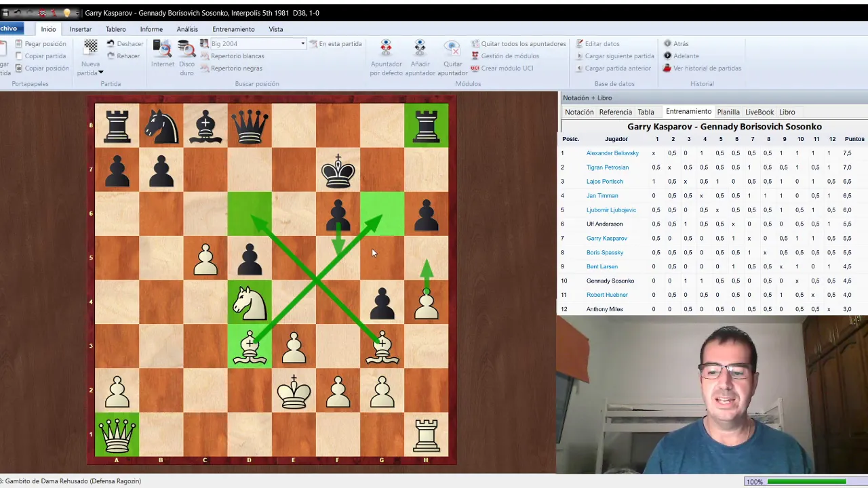Click the Jugador column header
Image resolution: width=868 pixels, height=488 pixels.
pos(616,139)
